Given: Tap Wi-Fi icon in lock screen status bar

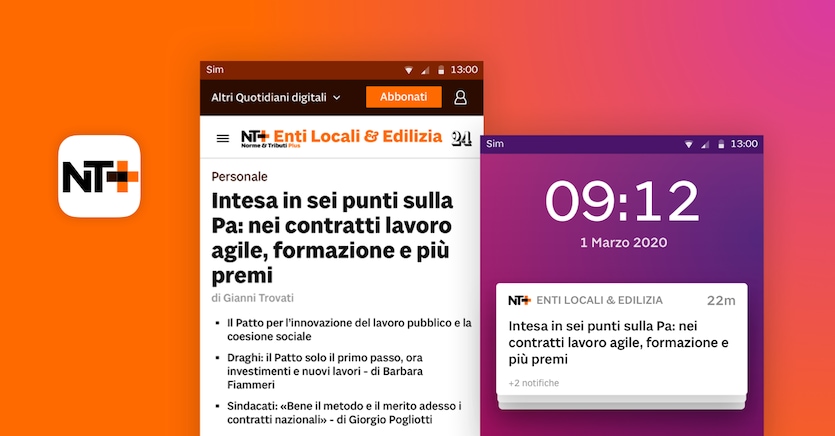Looking at the screenshot, I should [689, 144].
